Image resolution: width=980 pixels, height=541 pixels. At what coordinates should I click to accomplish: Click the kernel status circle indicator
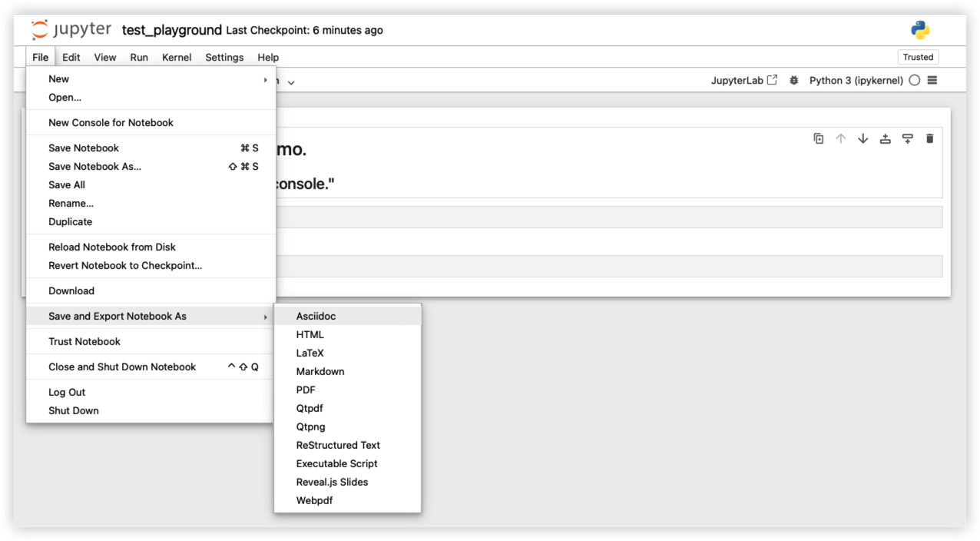[x=914, y=80]
